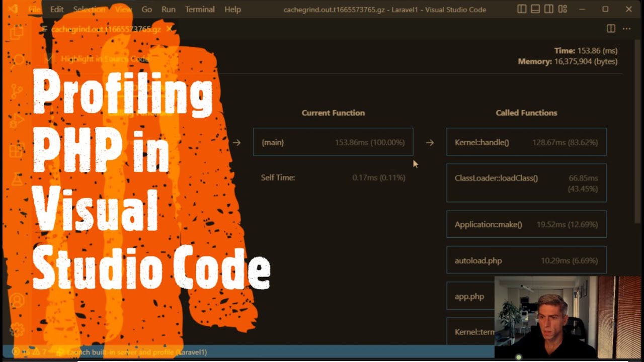
Task: Open the Terminal menu
Action: [200, 9]
